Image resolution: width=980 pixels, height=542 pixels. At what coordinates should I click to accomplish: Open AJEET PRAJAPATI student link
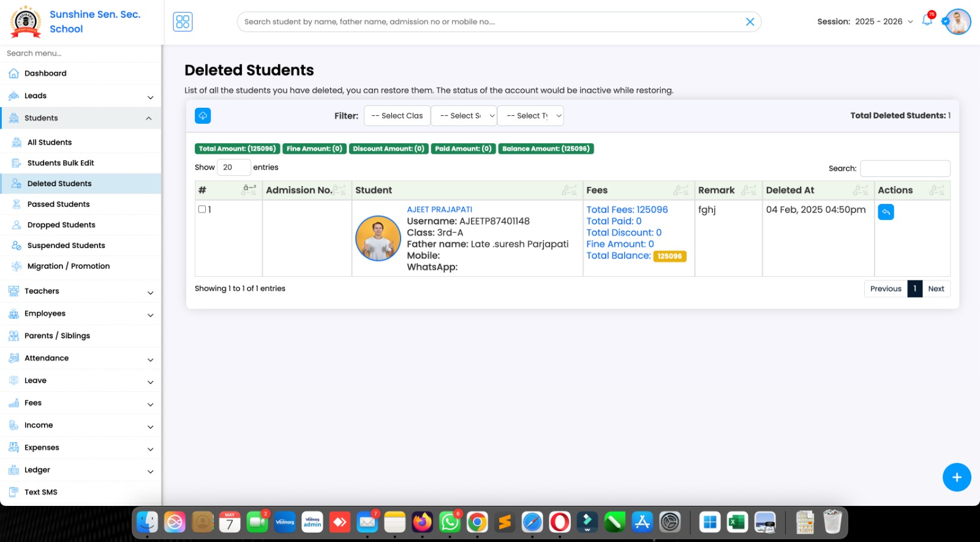[440, 209]
